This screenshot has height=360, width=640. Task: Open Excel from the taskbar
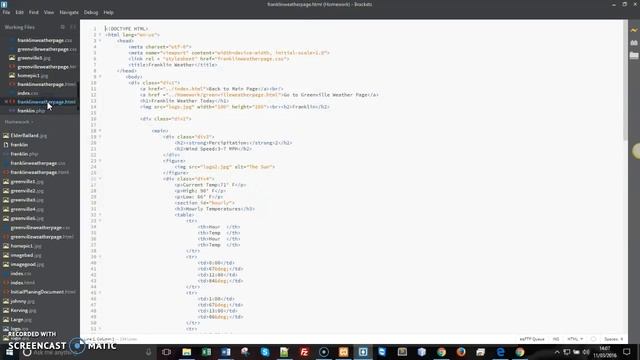coord(206,352)
